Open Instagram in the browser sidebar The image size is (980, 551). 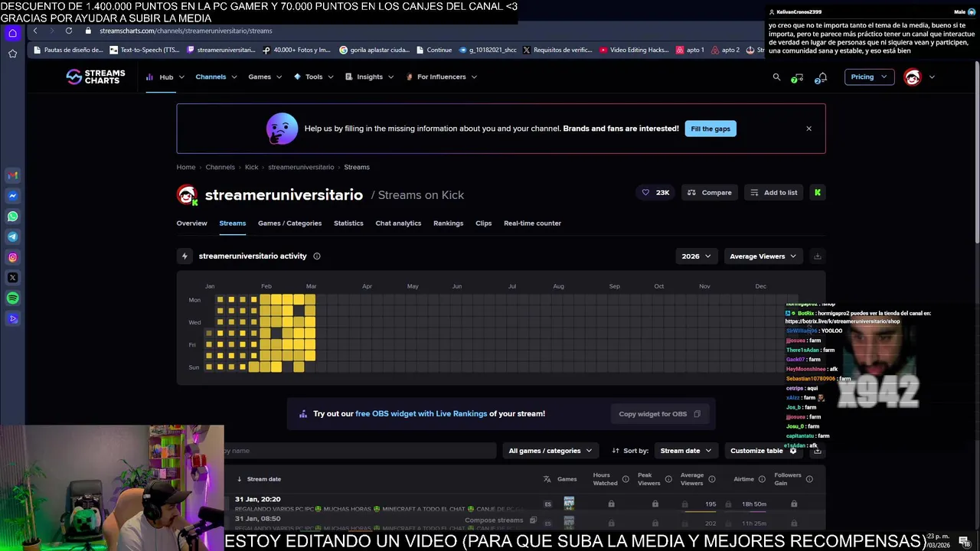click(x=12, y=258)
